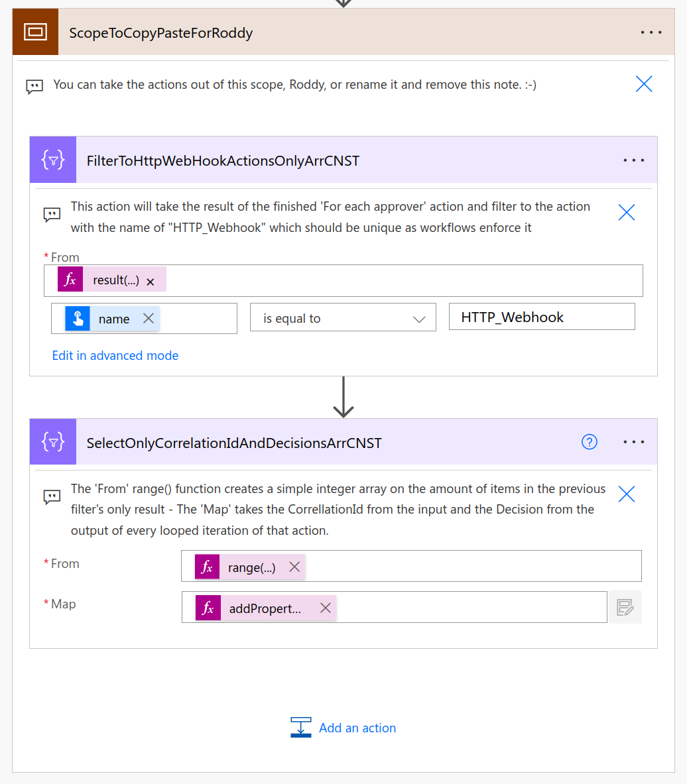
Task: Open the Filter action's ellipsis menu
Action: click(633, 159)
